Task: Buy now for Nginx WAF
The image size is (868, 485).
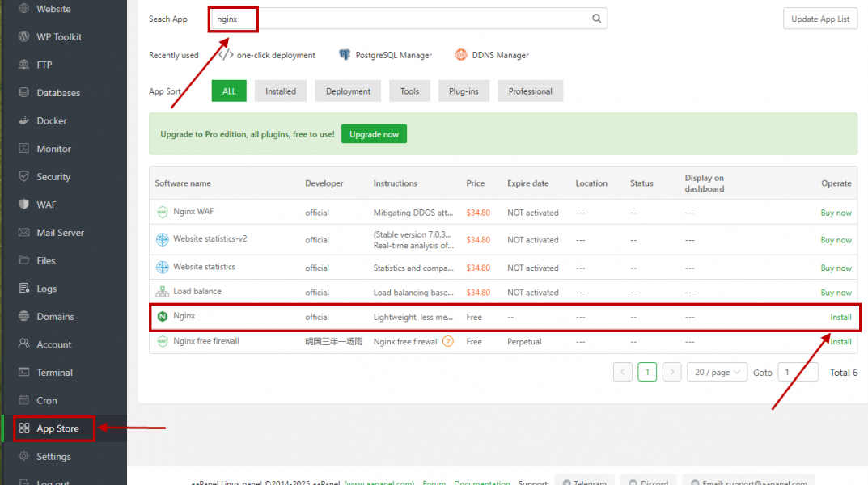Action: coord(836,213)
